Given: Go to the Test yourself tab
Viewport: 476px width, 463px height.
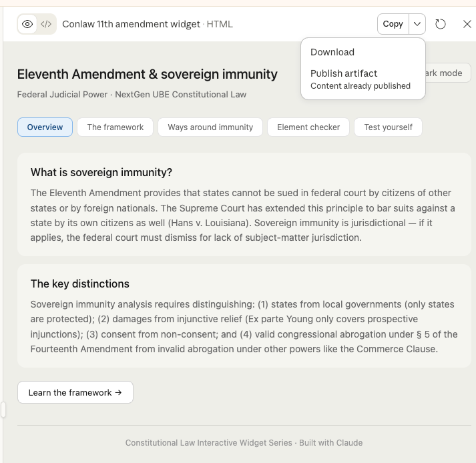Looking at the screenshot, I should pyautogui.click(x=388, y=127).
